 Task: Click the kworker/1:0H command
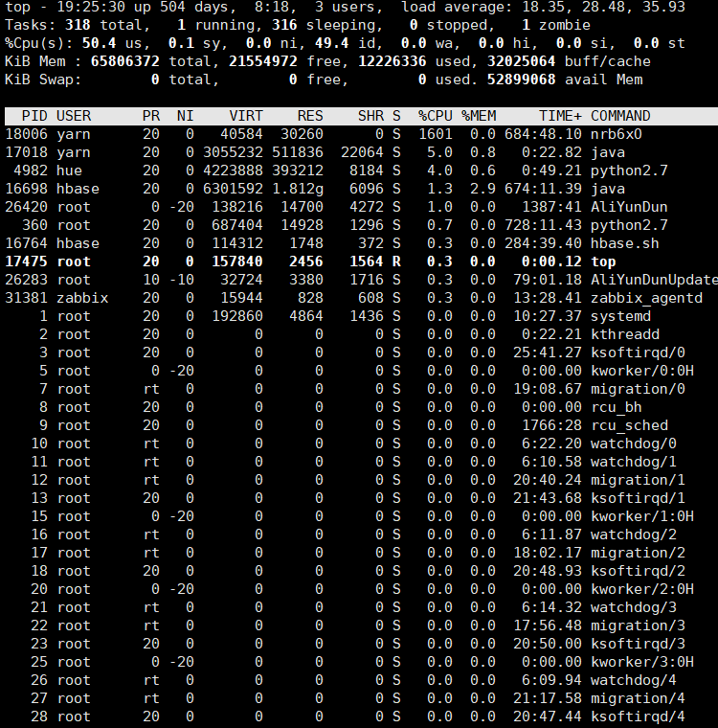pos(641,516)
